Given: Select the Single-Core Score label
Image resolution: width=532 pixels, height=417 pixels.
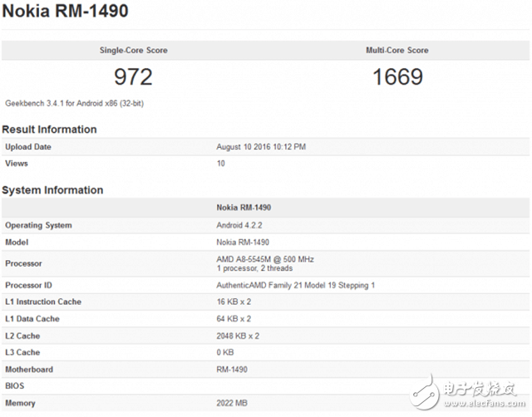Looking at the screenshot, I should [x=133, y=50].
